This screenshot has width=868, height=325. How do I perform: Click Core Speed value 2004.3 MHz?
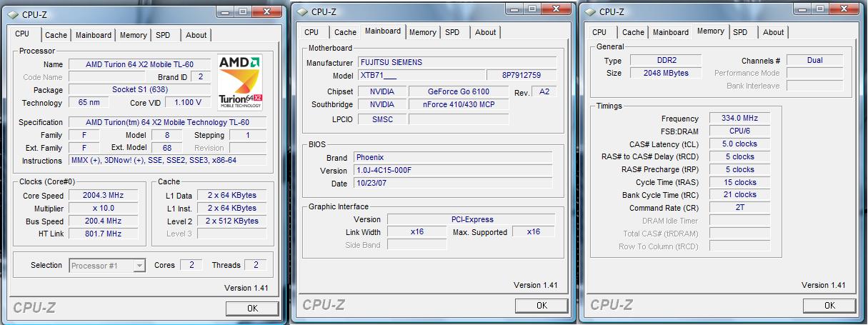point(104,196)
